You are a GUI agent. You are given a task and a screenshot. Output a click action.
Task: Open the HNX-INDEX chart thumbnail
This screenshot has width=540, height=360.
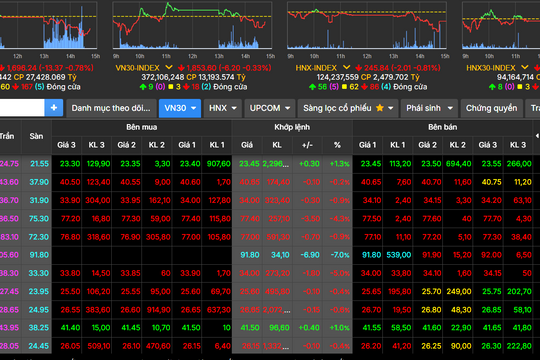367,25
